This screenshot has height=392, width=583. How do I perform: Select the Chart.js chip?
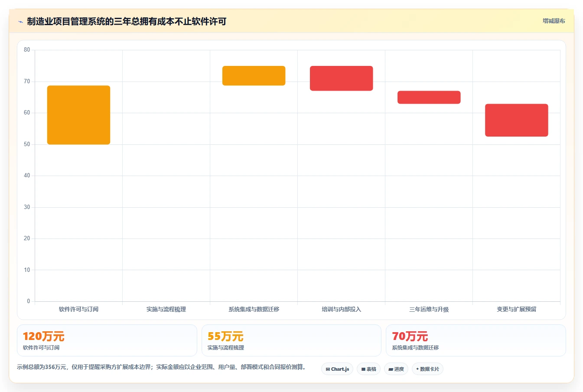[337, 369]
